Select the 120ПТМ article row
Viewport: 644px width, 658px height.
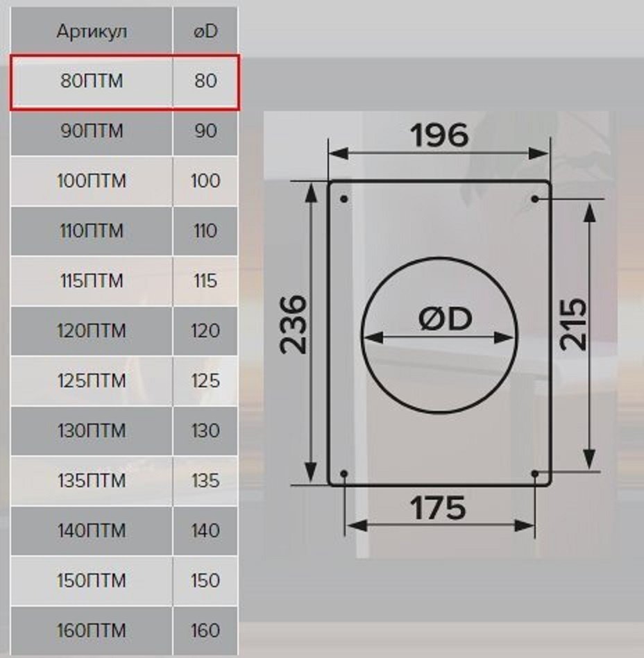click(92, 331)
